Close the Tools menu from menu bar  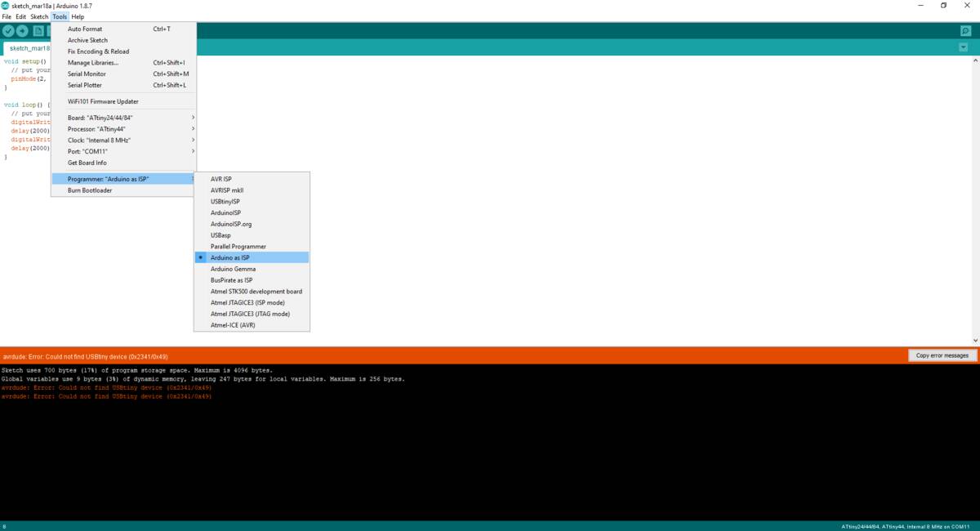click(x=60, y=16)
